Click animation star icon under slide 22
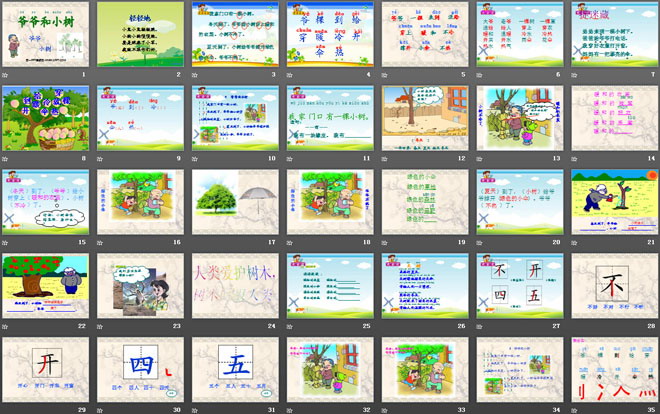This screenshot has height=414, width=660. 5,326
